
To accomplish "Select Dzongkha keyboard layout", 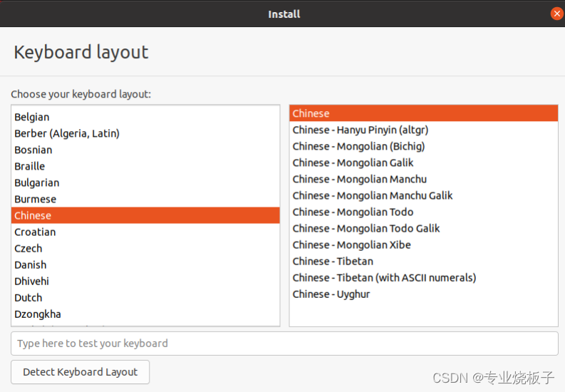I will [x=145, y=314].
